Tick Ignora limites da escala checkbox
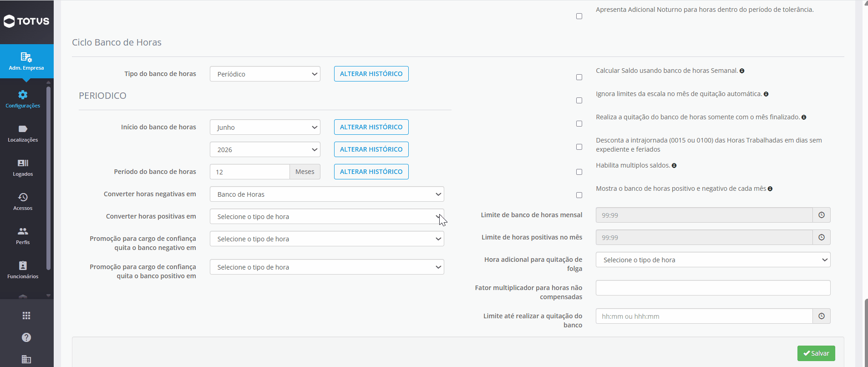 click(x=579, y=100)
